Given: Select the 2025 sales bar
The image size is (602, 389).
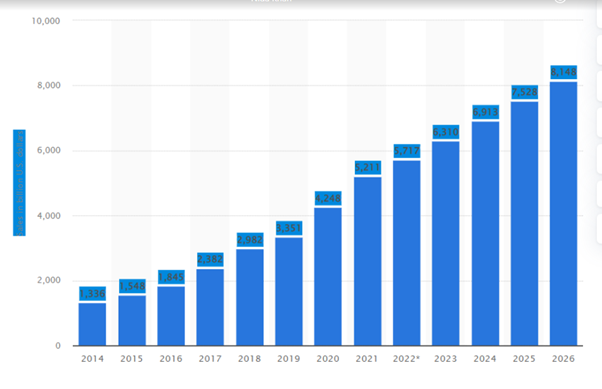Looking at the screenshot, I should pos(524,223).
